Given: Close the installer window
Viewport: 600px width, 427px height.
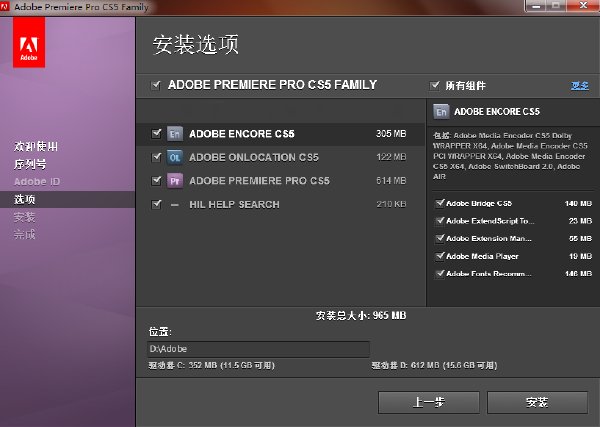Looking at the screenshot, I should (583, 6).
